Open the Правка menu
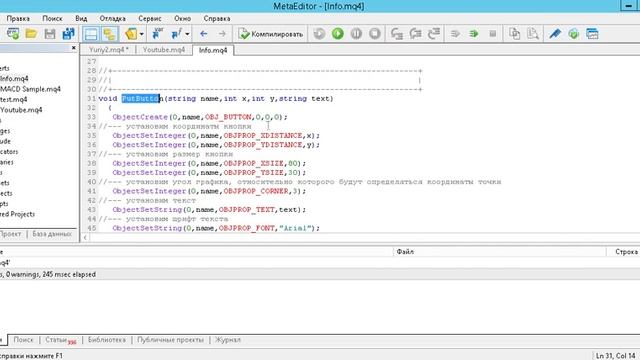The height and width of the screenshot is (360, 640). pyautogui.click(x=18, y=18)
